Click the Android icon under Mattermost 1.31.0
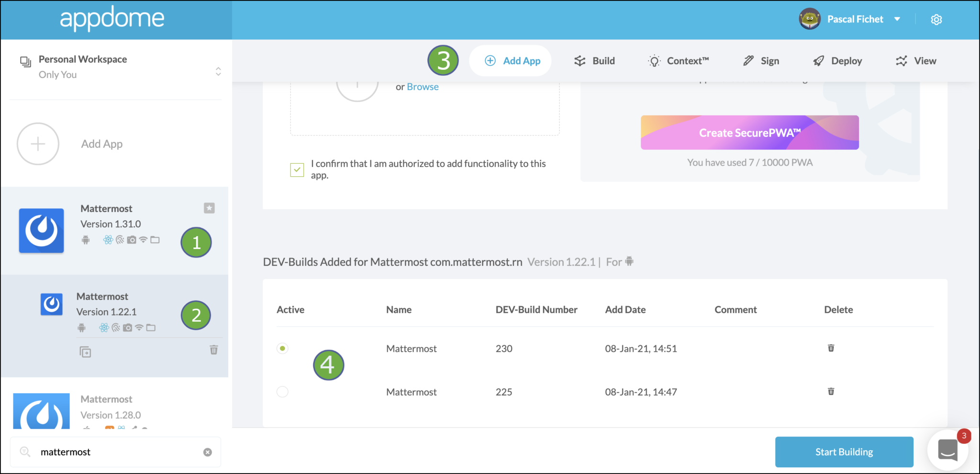This screenshot has width=980, height=474. [86, 240]
